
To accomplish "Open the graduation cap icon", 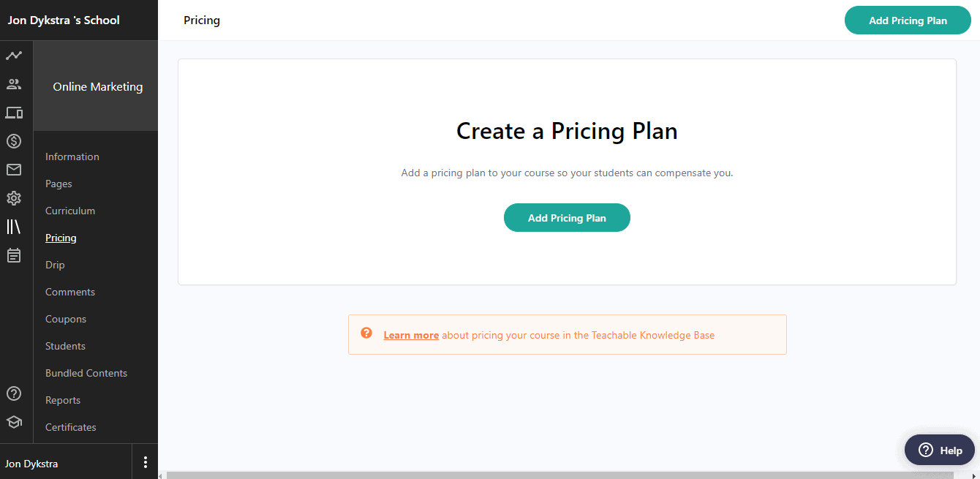I will pos(14,422).
